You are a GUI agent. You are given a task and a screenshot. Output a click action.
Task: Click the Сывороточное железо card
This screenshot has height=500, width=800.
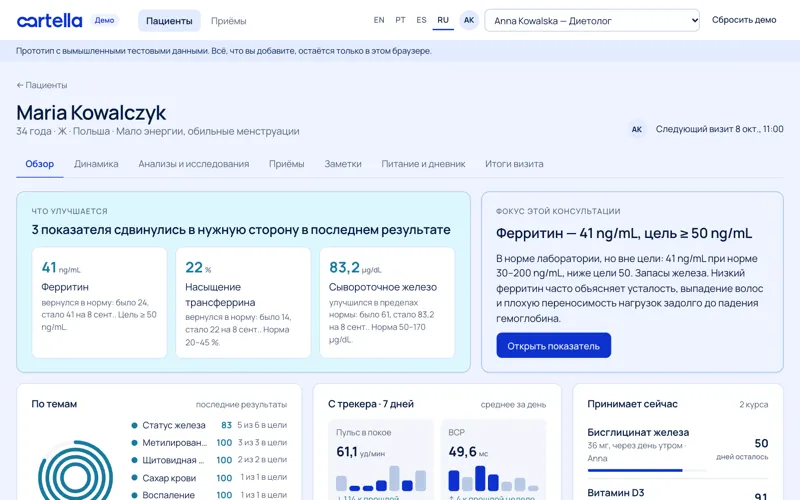(x=387, y=303)
